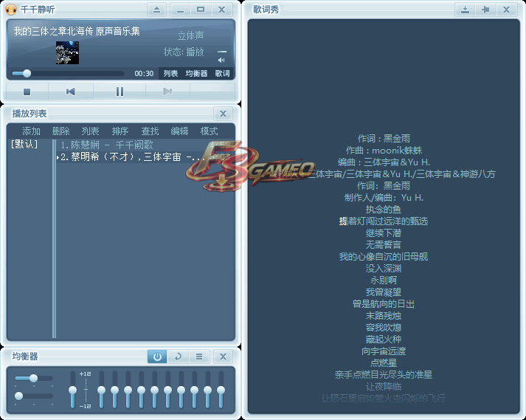Reset the equalizer with the reset icon

[x=178, y=357]
